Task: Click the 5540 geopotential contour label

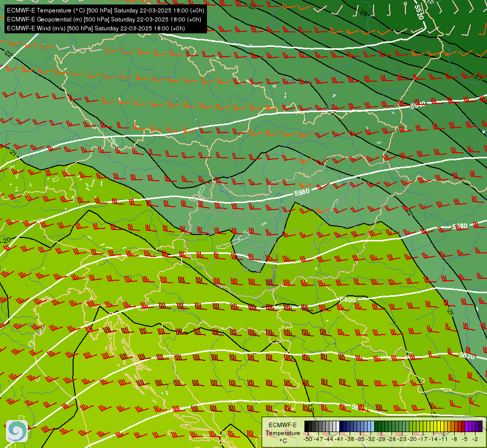Action: 418,105
